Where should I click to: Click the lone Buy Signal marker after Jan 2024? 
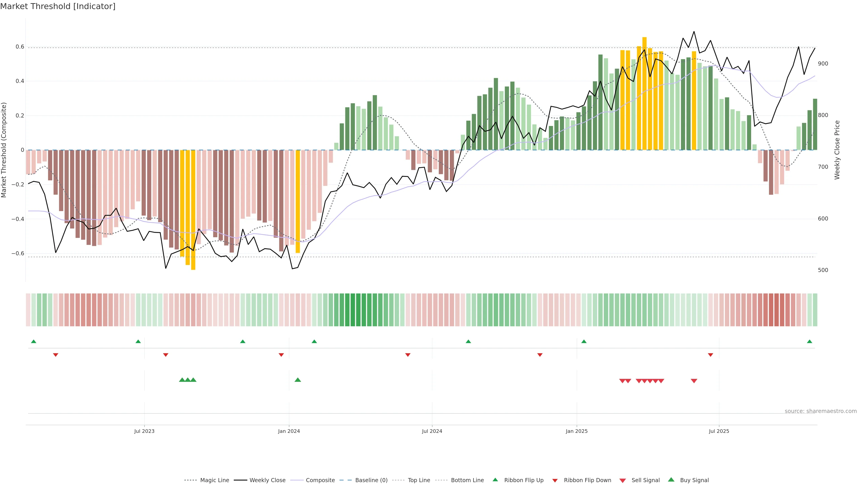tap(297, 380)
